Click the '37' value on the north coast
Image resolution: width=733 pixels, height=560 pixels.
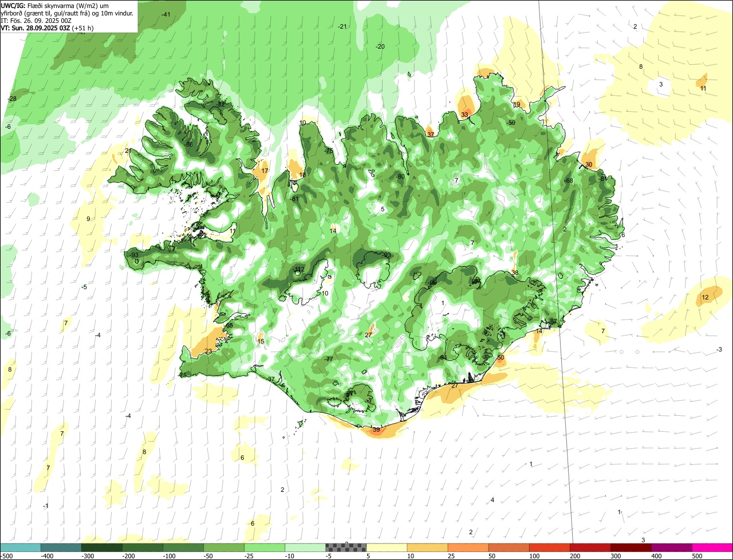(430, 135)
